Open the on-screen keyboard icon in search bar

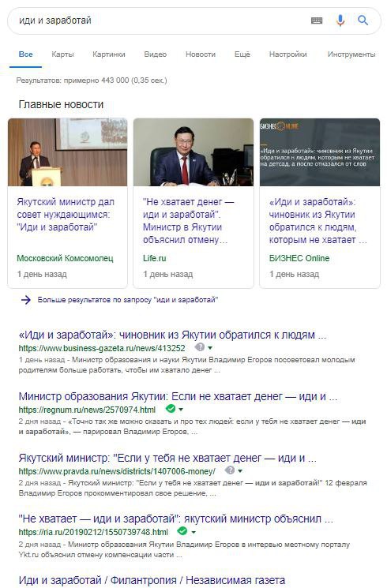[317, 21]
